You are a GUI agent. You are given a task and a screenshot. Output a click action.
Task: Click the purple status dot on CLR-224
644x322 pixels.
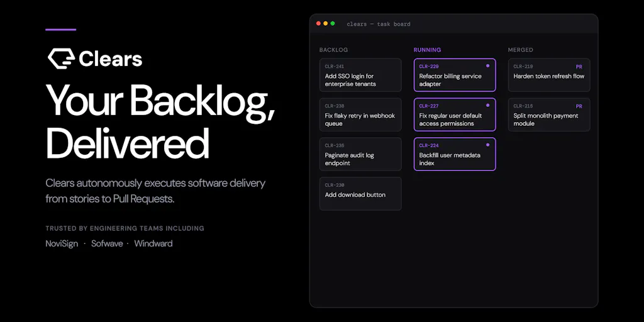click(x=487, y=145)
